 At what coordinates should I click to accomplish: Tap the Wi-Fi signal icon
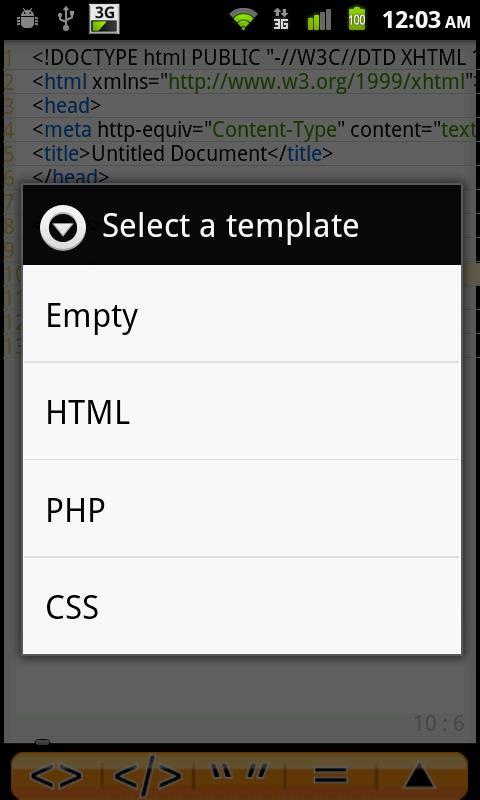[243, 19]
